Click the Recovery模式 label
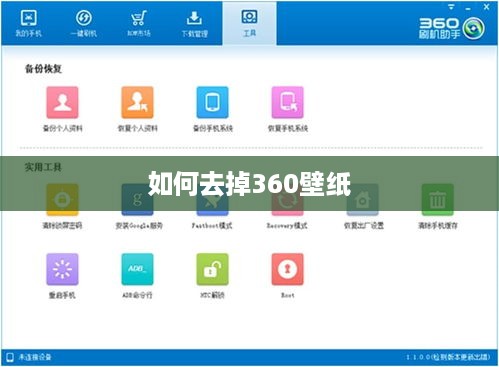Viewport: 499px width, 367px height. (287, 226)
